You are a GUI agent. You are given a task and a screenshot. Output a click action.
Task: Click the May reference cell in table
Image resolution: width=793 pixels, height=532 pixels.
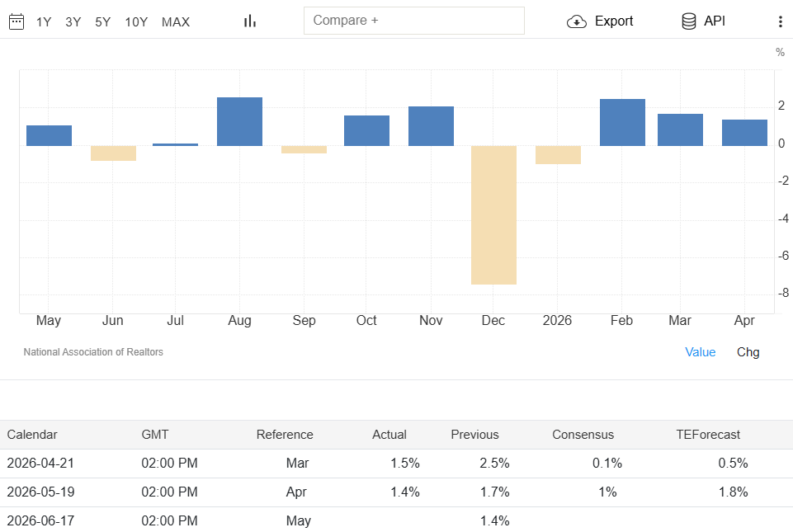click(x=299, y=521)
